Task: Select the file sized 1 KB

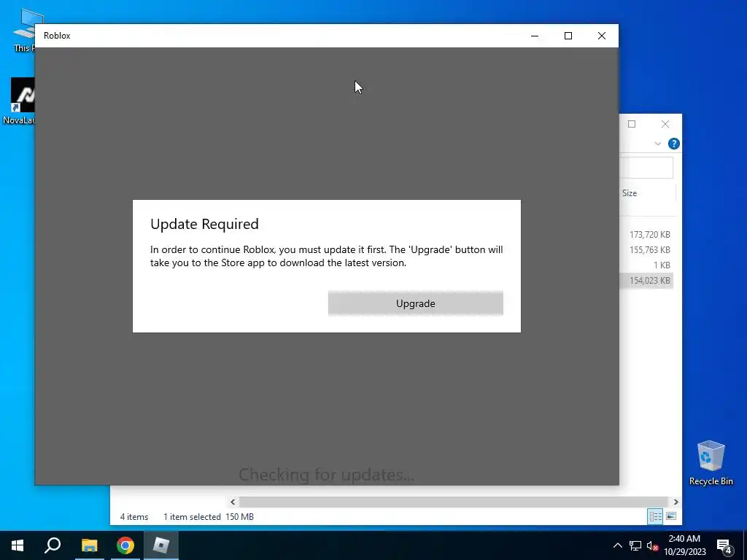Action: 662,265
